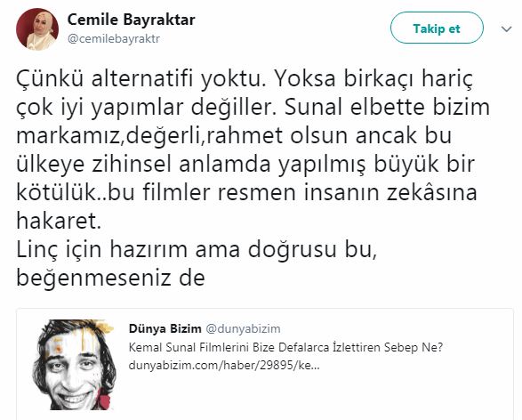The image size is (522, 420).
Task: Click the line 'Linç için hazırım ama doğrusu bu'
Action: [197, 250]
